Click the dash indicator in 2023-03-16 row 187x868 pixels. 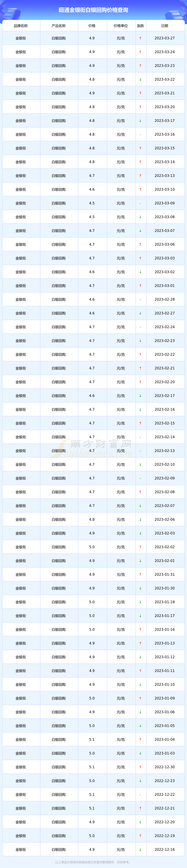point(141,134)
